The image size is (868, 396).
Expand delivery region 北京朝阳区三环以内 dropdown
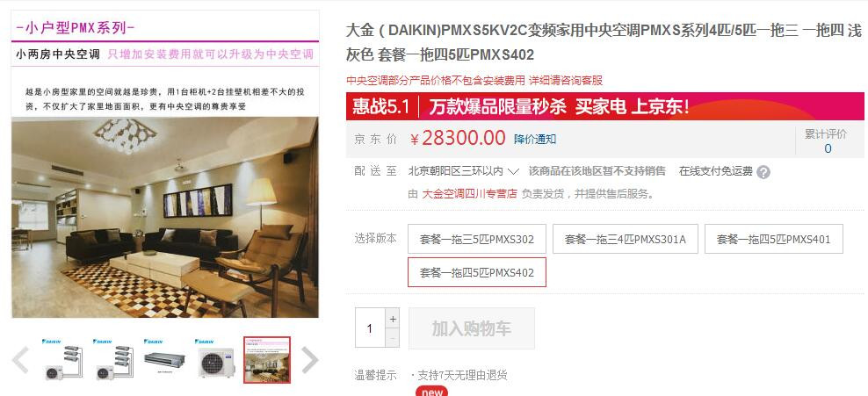coord(463,171)
